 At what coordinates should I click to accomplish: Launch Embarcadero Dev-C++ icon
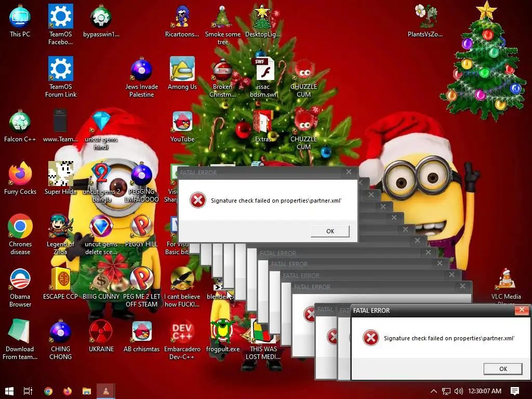point(182,331)
